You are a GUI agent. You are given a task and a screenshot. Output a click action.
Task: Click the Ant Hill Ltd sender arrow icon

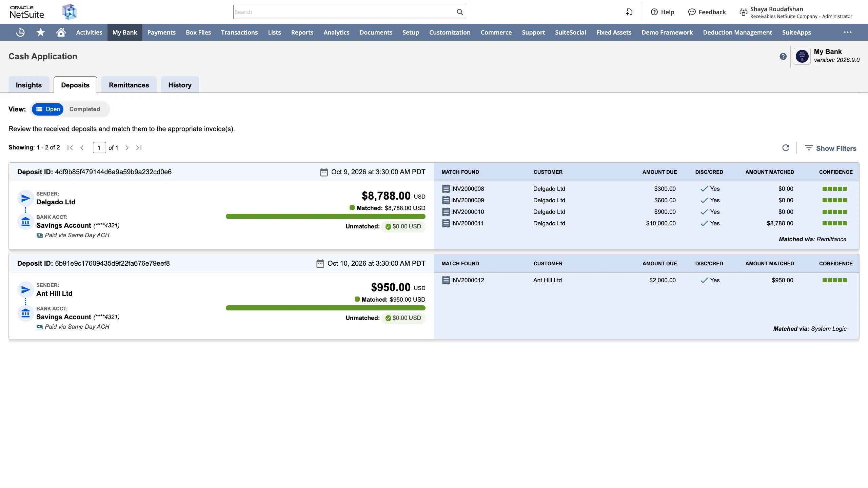(25, 290)
